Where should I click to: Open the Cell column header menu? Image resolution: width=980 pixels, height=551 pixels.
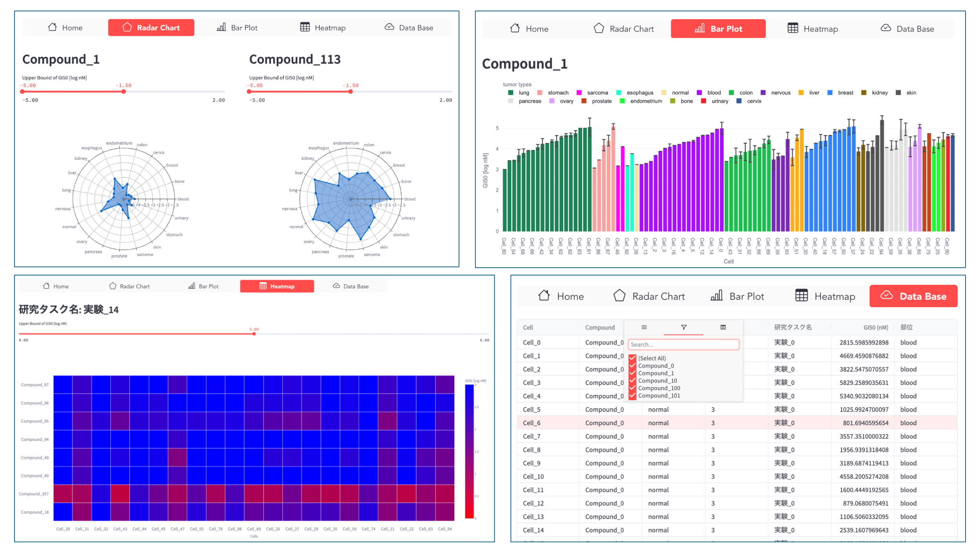[x=528, y=327]
